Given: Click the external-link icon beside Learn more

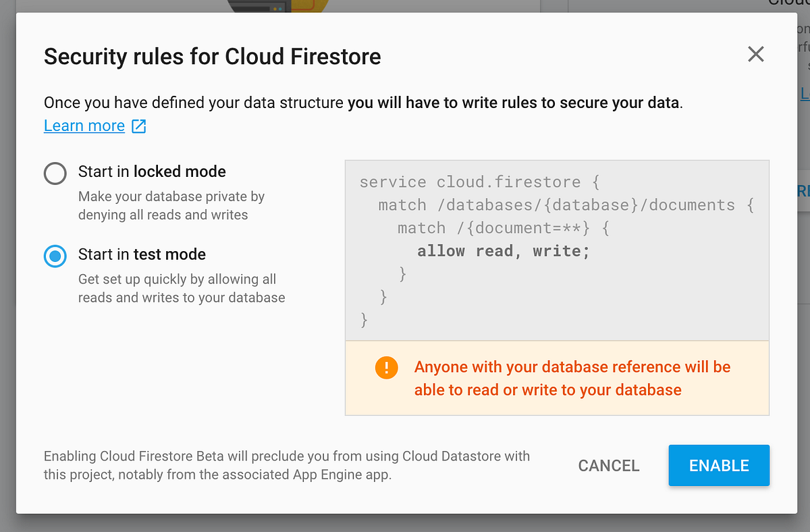Looking at the screenshot, I should click(138, 126).
